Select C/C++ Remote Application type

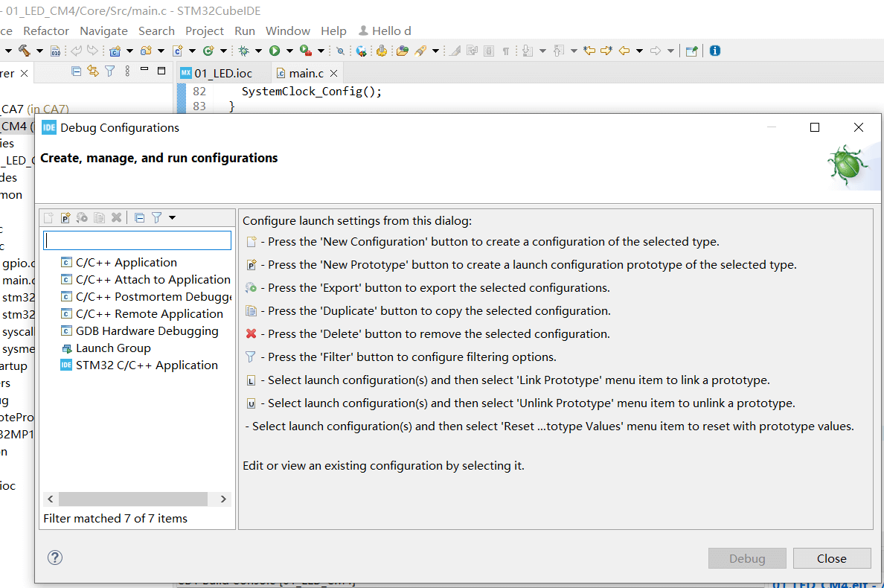click(x=141, y=314)
